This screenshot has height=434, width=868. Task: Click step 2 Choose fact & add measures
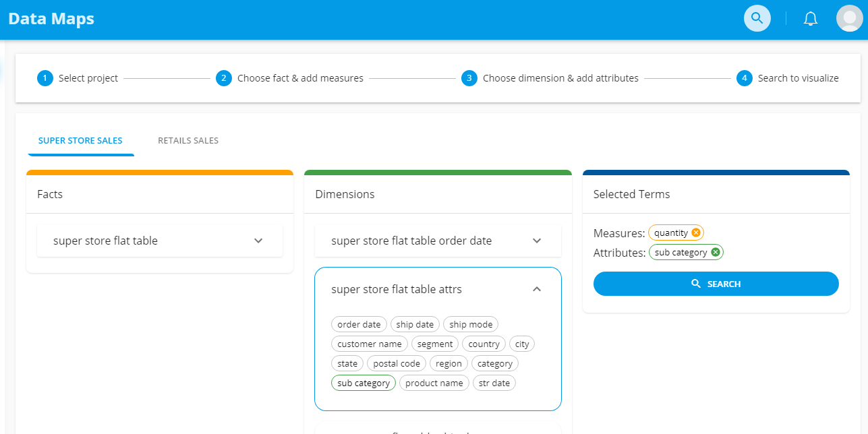(289, 78)
